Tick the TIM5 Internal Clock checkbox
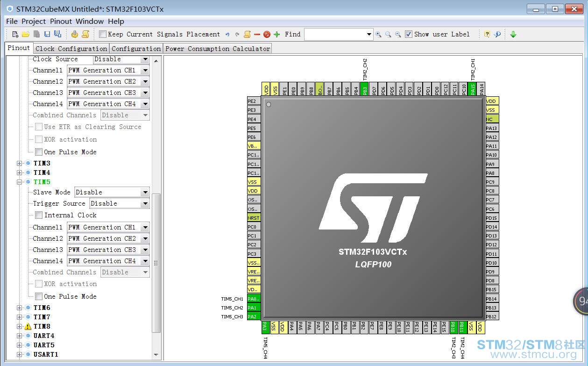Image resolution: width=588 pixels, height=366 pixels. (x=39, y=215)
